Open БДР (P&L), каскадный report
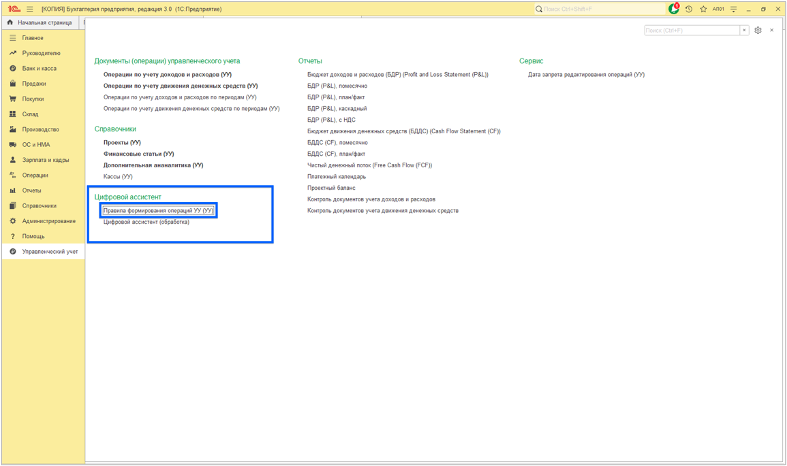This screenshot has width=787, height=466. click(337, 108)
